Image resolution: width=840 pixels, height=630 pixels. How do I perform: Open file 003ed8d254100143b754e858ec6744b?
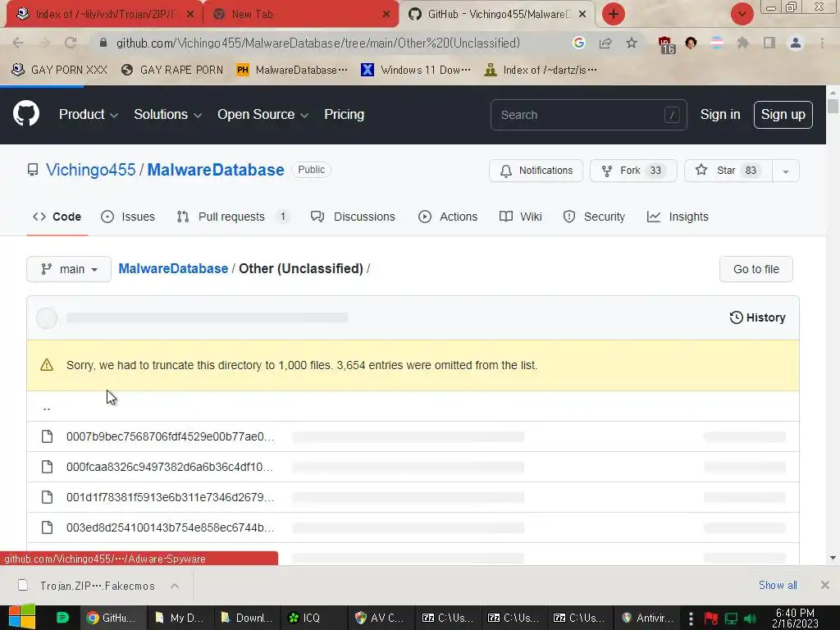[x=171, y=527]
